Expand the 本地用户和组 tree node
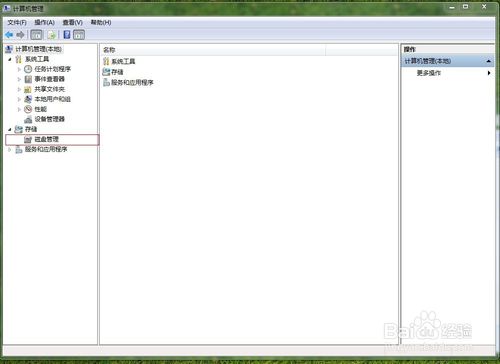This screenshot has width=500, height=364. point(19,99)
